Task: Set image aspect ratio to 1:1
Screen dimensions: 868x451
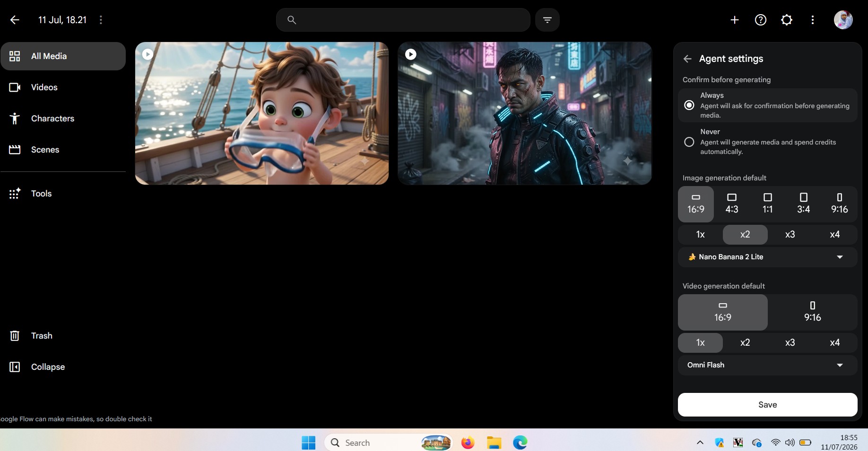Action: [x=768, y=204]
